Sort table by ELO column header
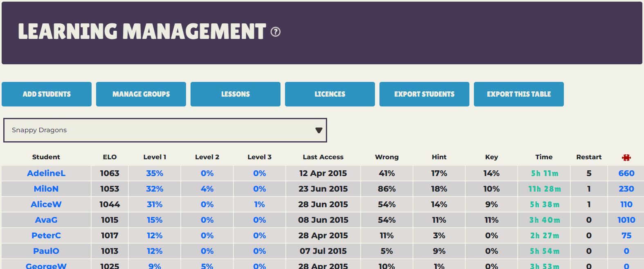The image size is (644, 269). click(110, 157)
